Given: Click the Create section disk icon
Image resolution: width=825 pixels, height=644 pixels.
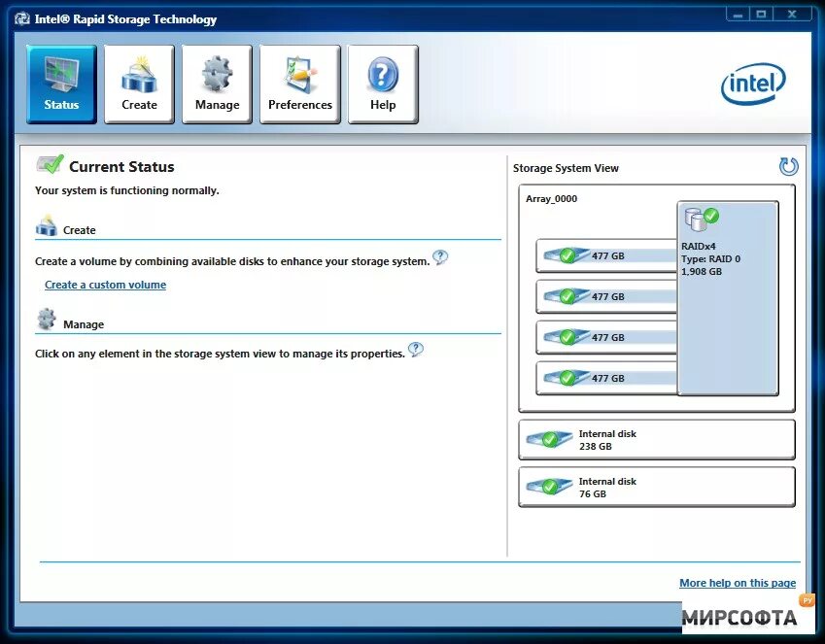Looking at the screenshot, I should pyautogui.click(x=47, y=225).
